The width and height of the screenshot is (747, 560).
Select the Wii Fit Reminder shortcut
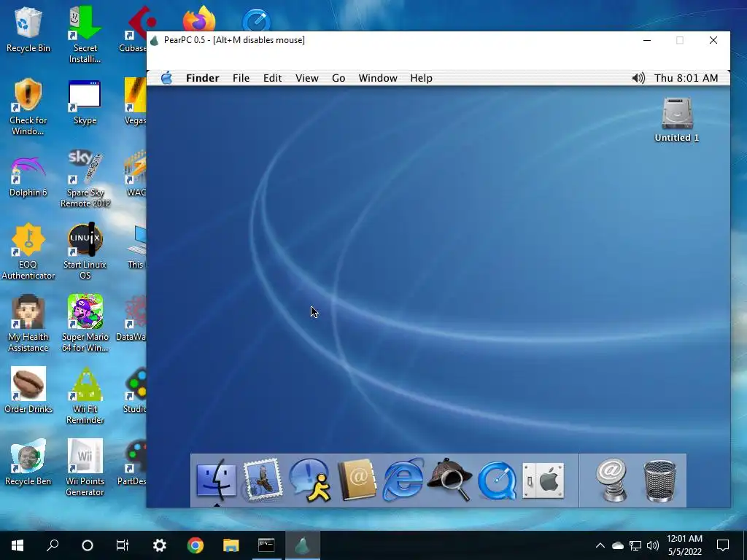(85, 396)
